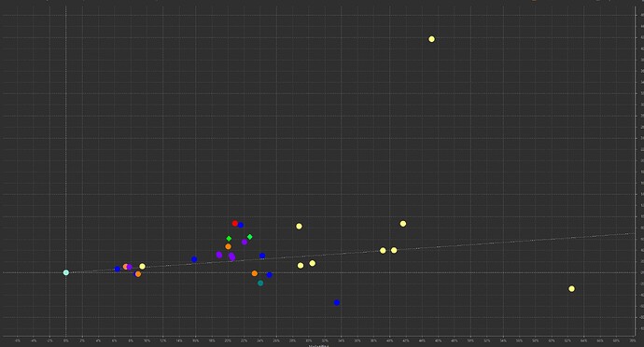Select the right green diamond marker
The image size is (644, 347).
[x=250, y=237]
